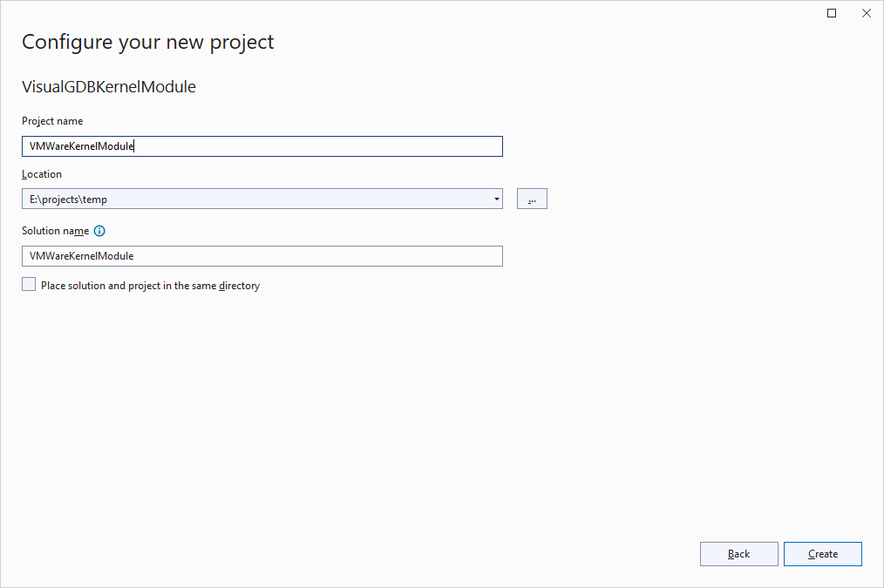This screenshot has width=884, height=588.
Task: Maximize the Configure your new project window
Action: click(x=832, y=13)
